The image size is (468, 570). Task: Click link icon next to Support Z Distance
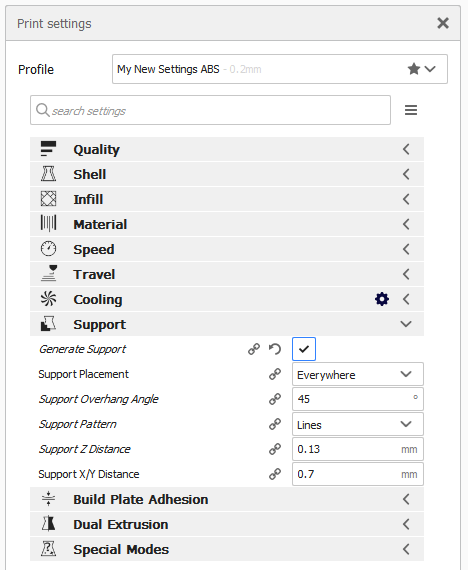[x=275, y=449]
